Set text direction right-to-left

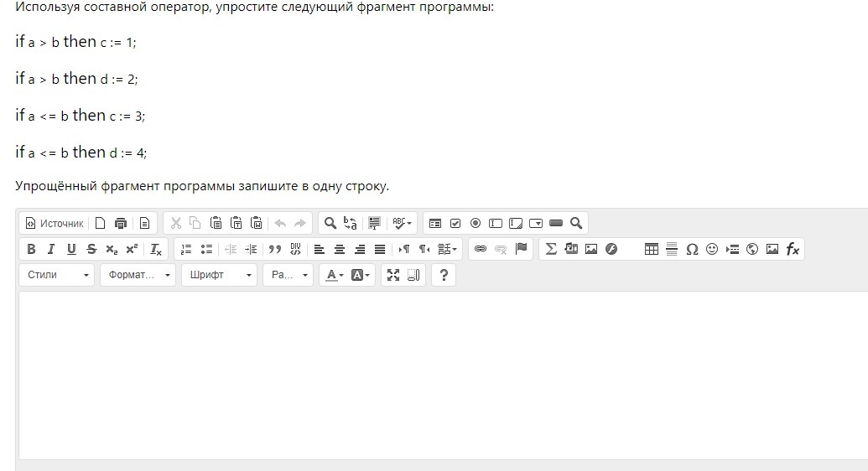424,249
